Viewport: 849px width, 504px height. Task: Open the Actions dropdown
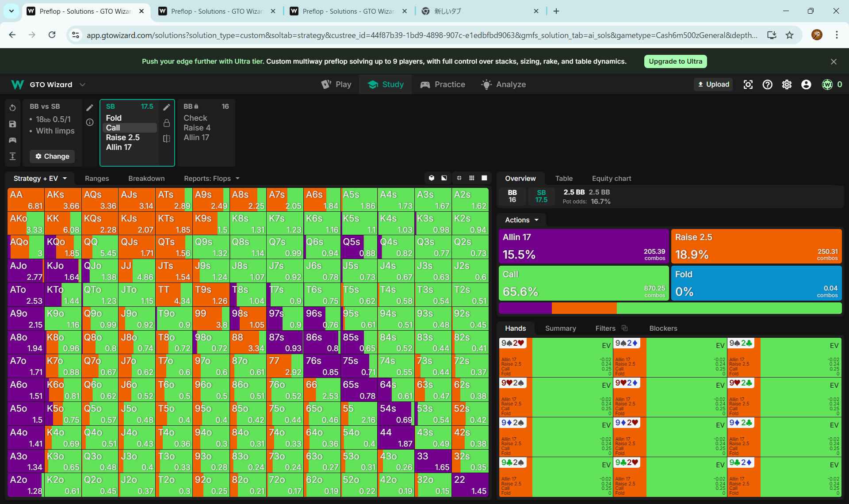coord(522,220)
